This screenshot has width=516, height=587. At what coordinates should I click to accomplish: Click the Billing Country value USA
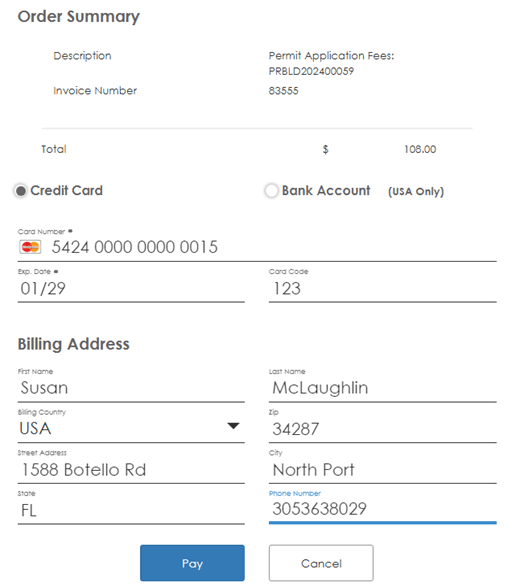point(35,429)
